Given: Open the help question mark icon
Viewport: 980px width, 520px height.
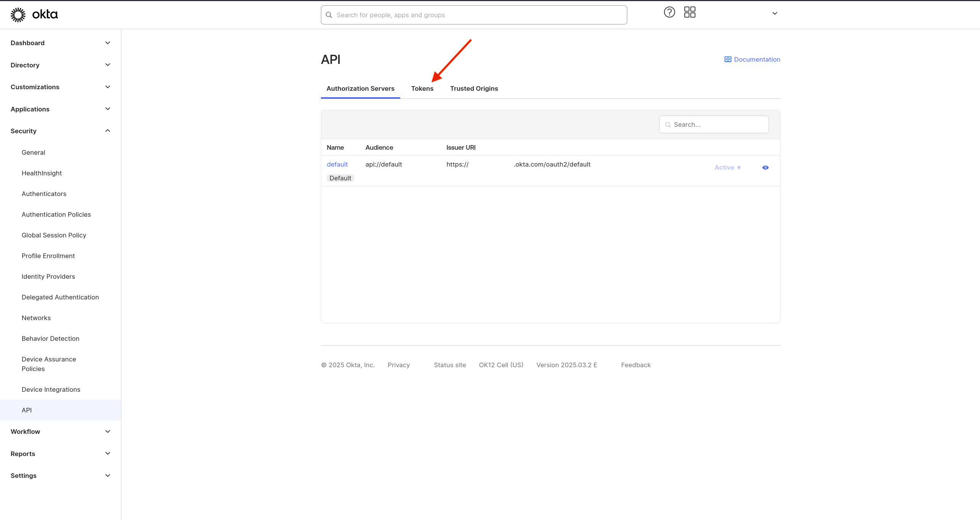Looking at the screenshot, I should tap(669, 12).
